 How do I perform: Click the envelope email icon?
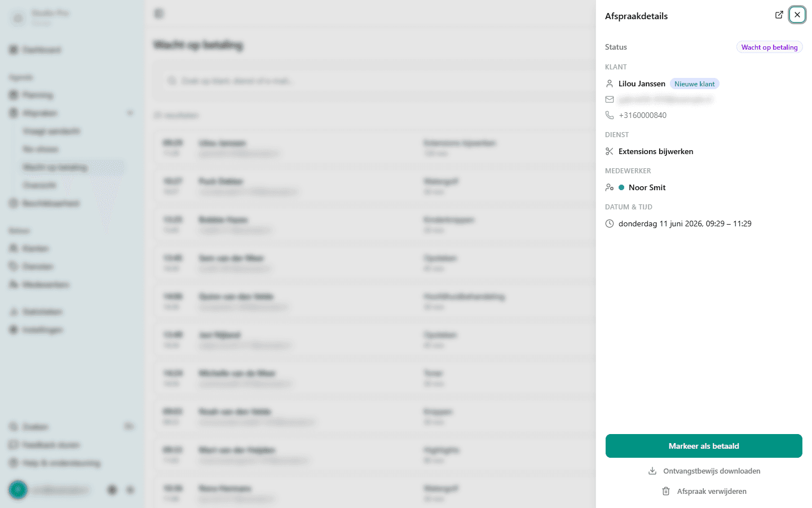(610, 99)
